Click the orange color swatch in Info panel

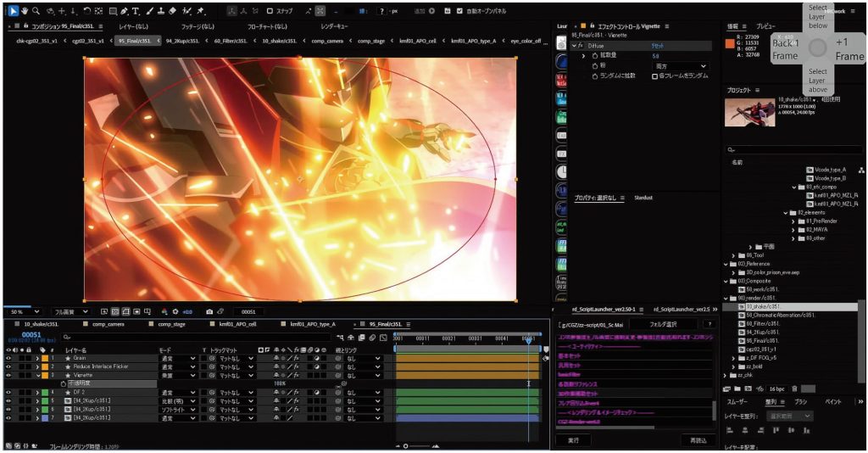[730, 44]
